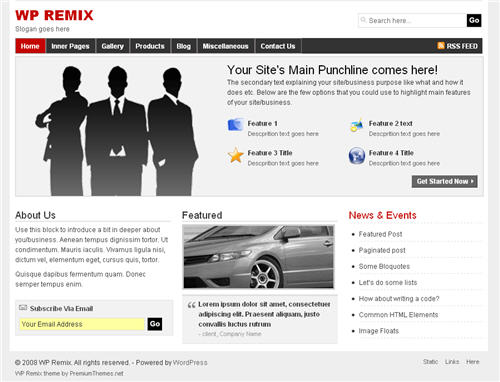
Task: Click the WordPress footer link
Action: (x=190, y=362)
